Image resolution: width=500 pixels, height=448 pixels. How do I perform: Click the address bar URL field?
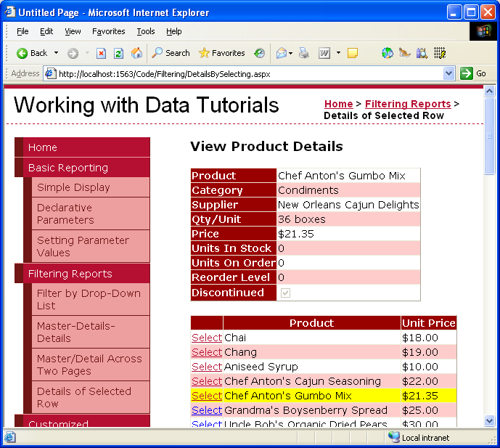pyautogui.click(x=247, y=73)
